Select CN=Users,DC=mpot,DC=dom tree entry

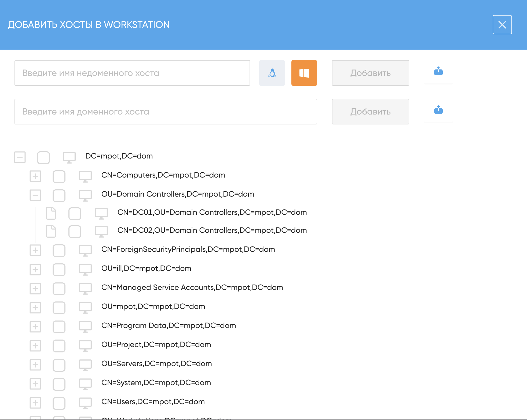tap(153, 401)
